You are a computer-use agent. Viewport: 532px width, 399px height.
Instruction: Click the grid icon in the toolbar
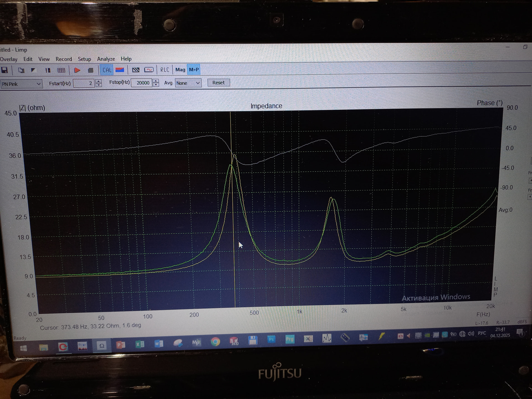(61, 70)
